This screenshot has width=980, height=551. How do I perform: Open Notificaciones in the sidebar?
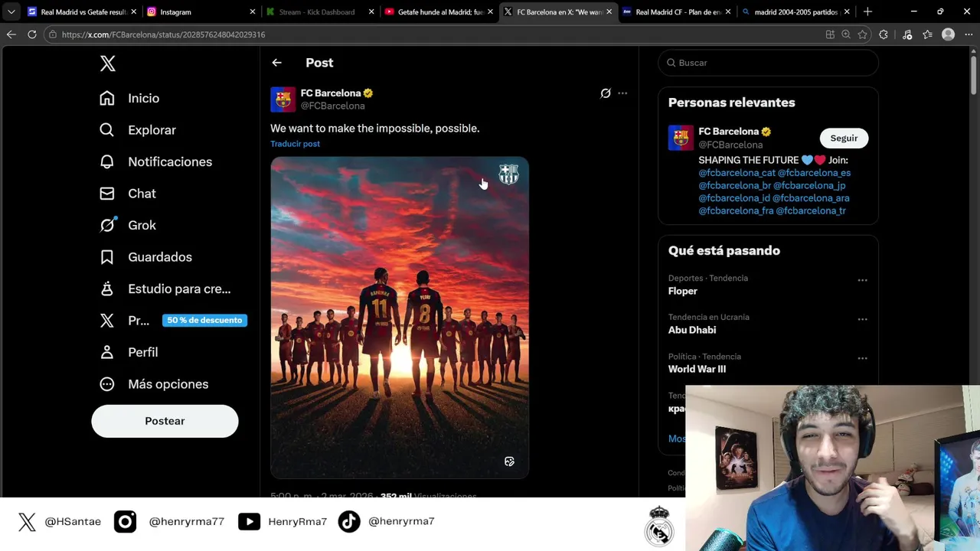[x=155, y=161]
